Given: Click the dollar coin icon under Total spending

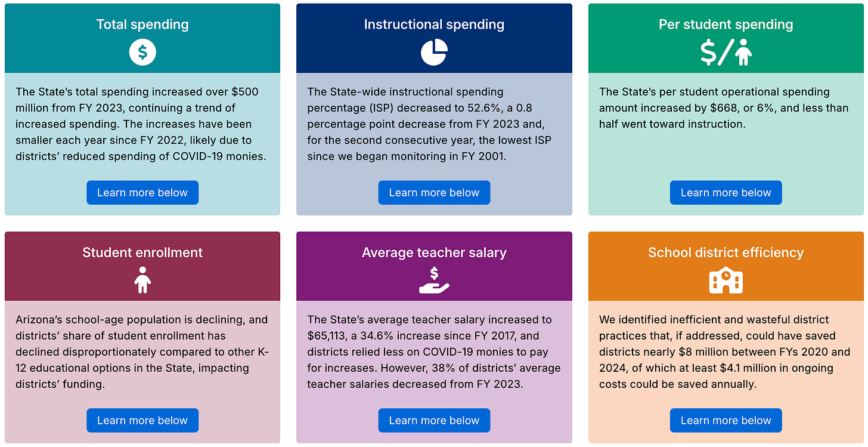Looking at the screenshot, I should (x=142, y=52).
